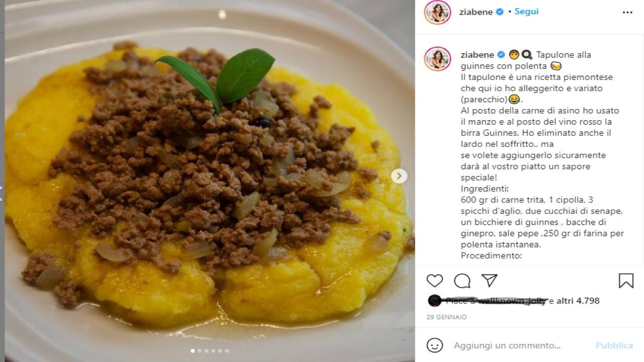644x362 pixels.
Task: Open ziabene username in caption
Action: (478, 54)
